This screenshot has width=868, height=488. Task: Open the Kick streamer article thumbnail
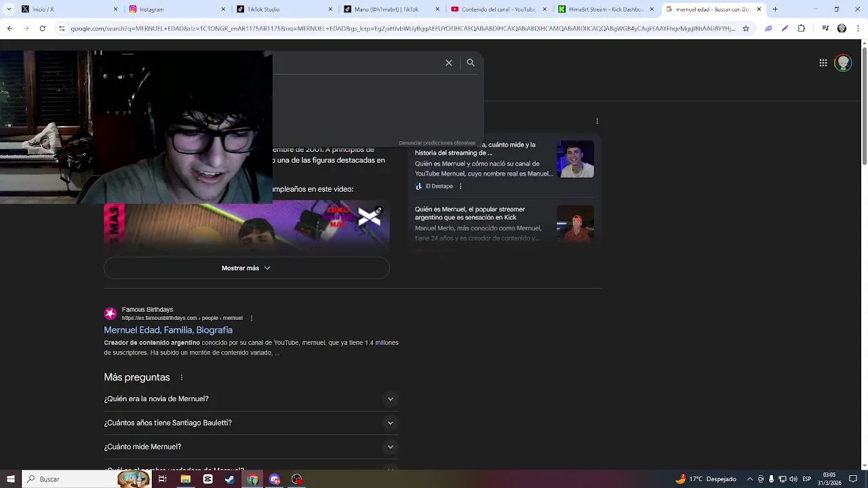coord(575,224)
